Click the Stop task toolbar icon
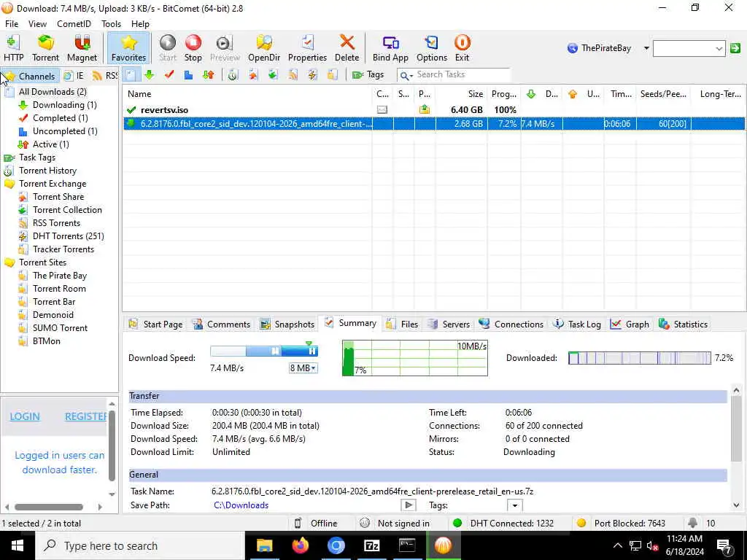The width and height of the screenshot is (747, 560). point(193,48)
